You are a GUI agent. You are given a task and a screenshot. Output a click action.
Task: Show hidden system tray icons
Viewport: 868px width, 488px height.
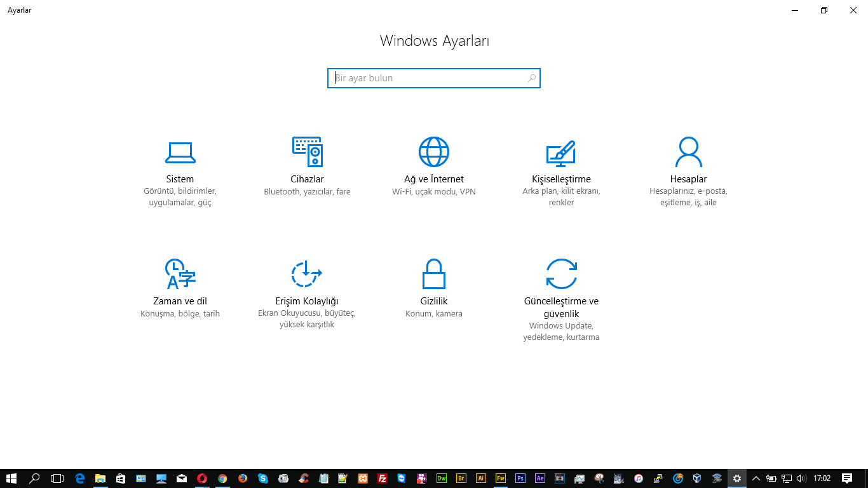point(756,478)
